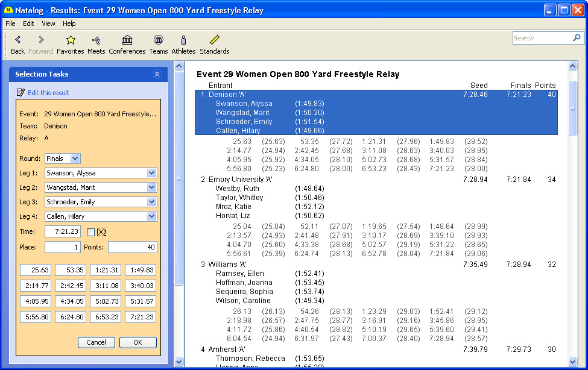Click the Cancel button

pos(96,342)
